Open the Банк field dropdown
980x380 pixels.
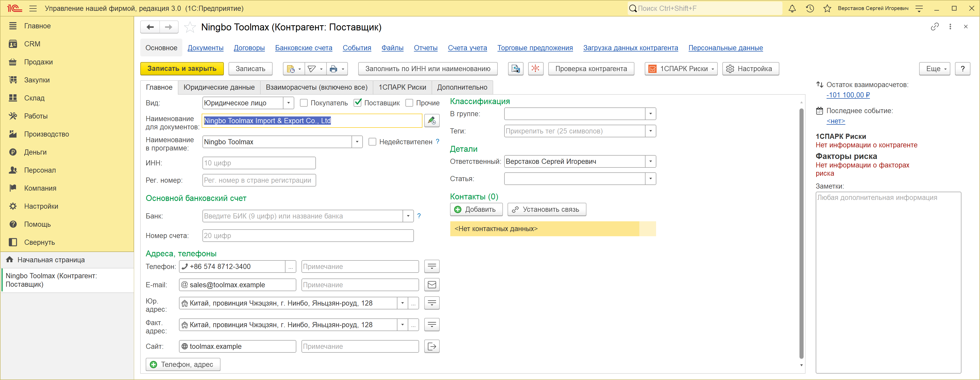tap(408, 216)
